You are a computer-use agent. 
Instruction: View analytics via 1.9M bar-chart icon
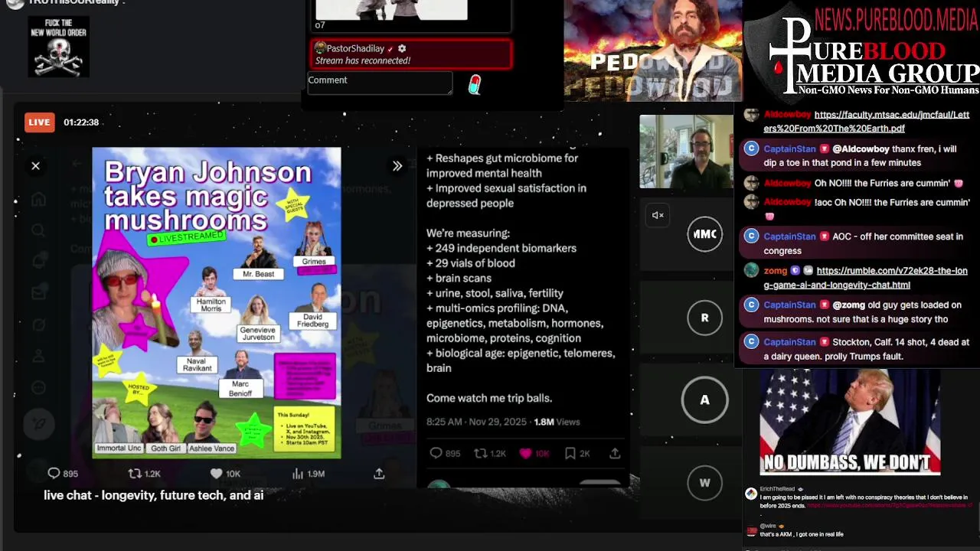click(309, 474)
